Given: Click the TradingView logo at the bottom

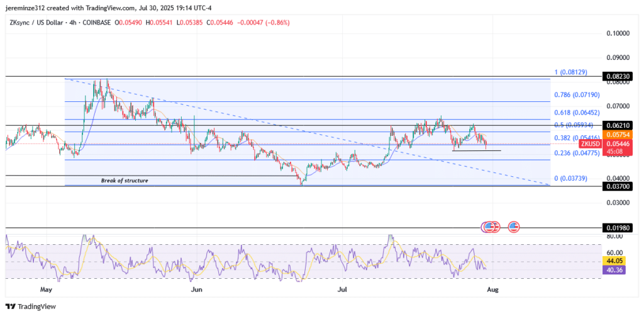Looking at the screenshot, I should (x=31, y=307).
